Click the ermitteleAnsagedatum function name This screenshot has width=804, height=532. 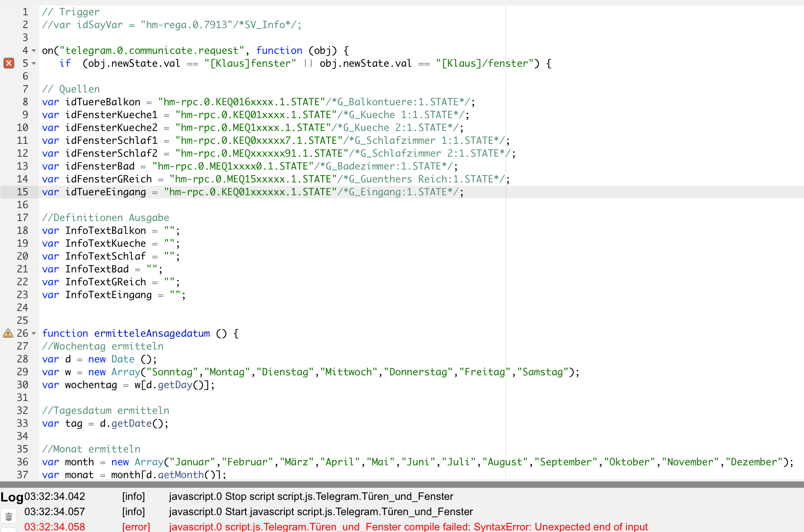[x=152, y=334]
